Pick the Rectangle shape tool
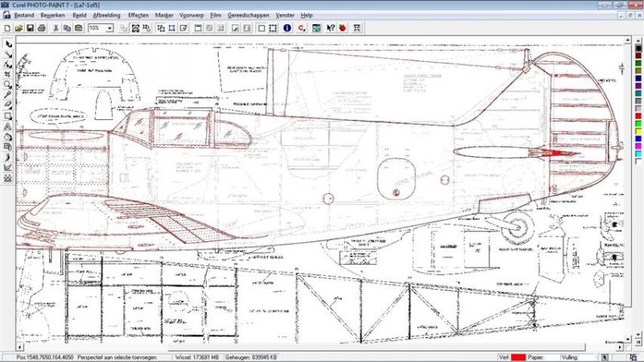This screenshot has height=362, width=644. [x=8, y=116]
